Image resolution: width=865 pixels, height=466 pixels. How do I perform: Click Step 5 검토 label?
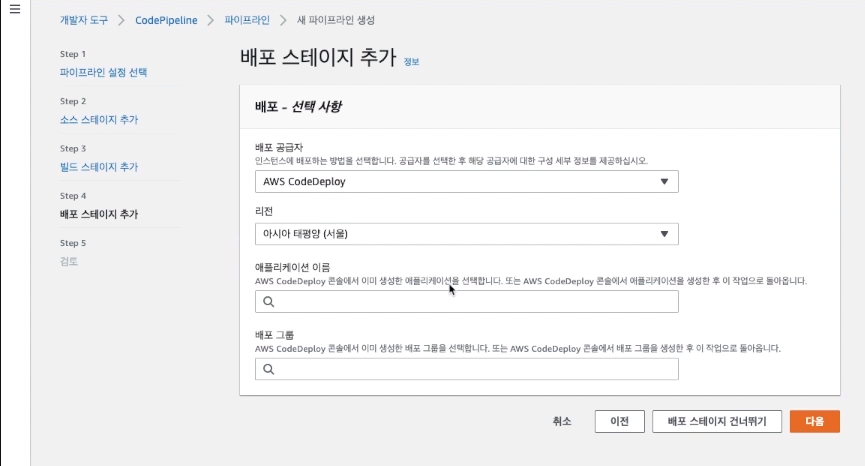(x=69, y=261)
